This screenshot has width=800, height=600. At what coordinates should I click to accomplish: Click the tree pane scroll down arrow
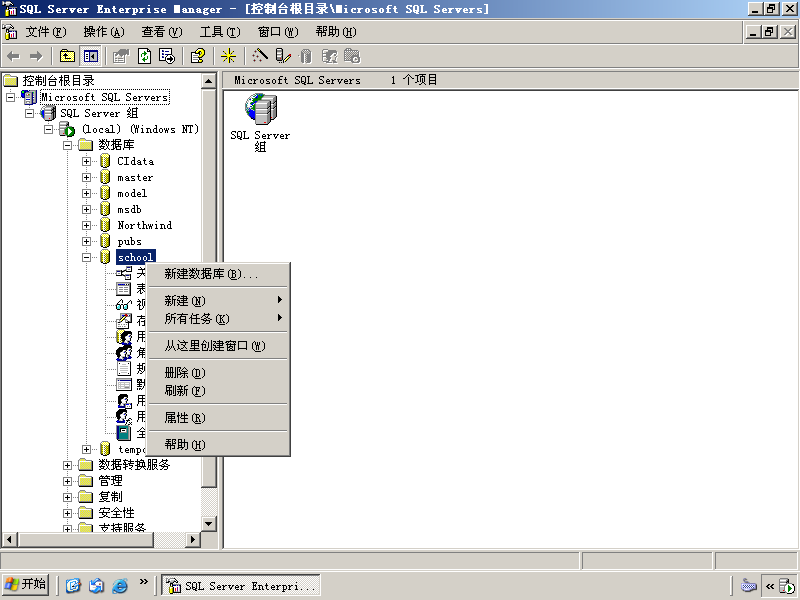pos(209,523)
